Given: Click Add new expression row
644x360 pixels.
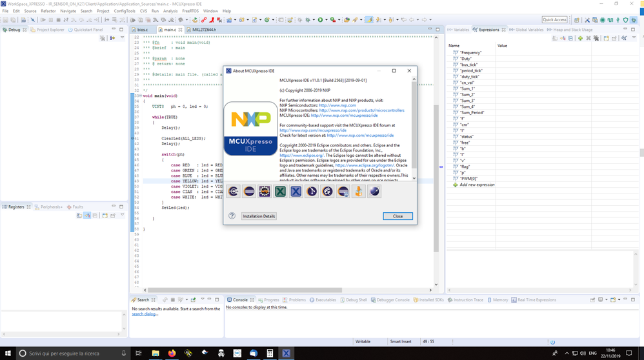Looking at the screenshot, I should click(477, 185).
